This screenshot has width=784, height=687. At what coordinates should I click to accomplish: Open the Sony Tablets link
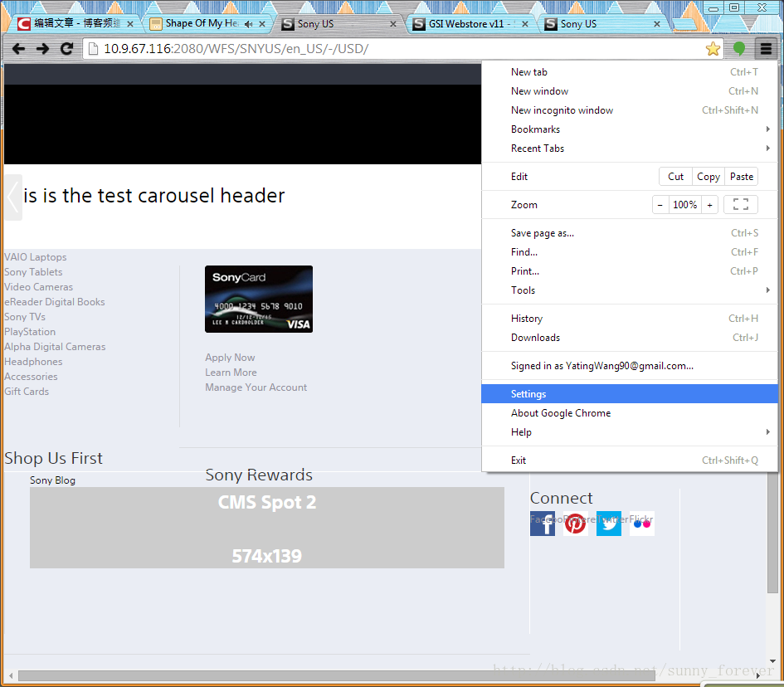(33, 272)
